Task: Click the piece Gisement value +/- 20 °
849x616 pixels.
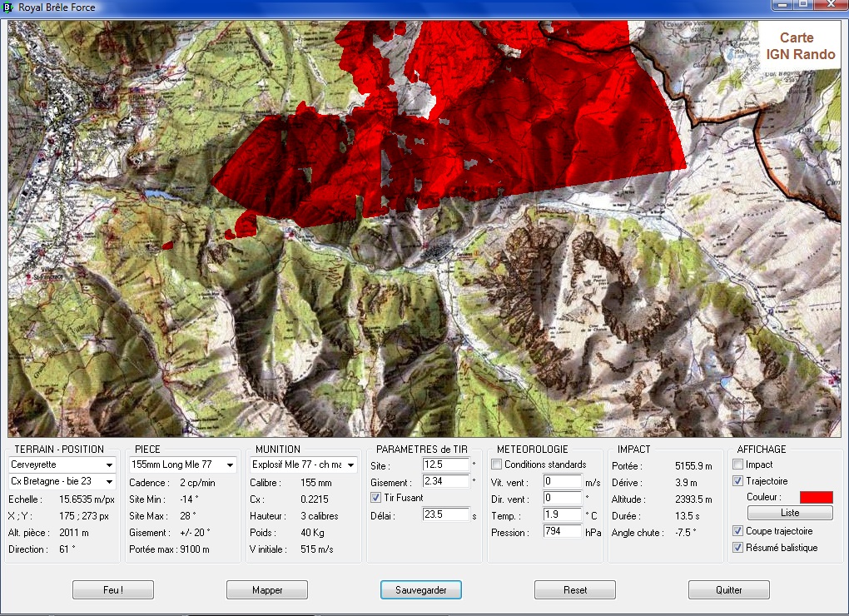Action: pyautogui.click(x=195, y=533)
